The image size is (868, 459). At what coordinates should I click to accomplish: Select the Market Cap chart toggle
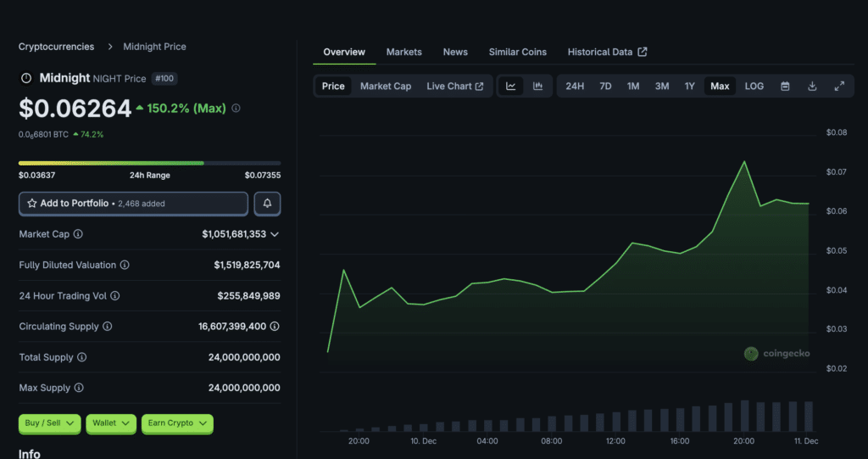coord(385,86)
